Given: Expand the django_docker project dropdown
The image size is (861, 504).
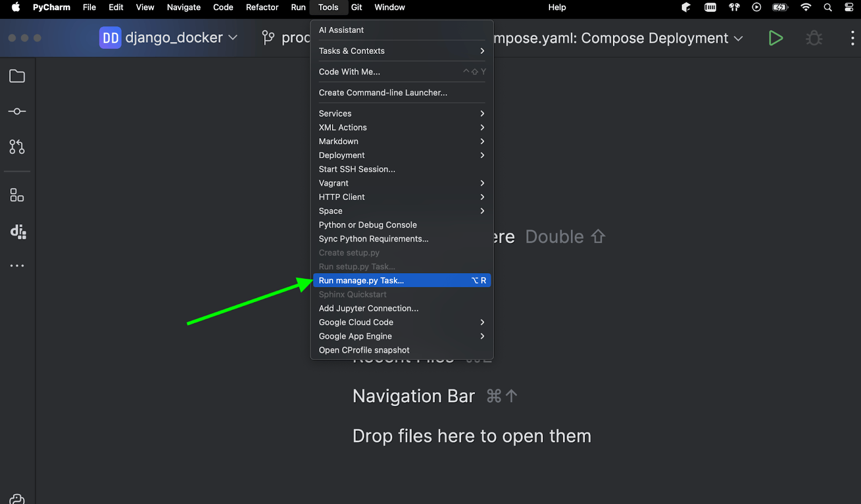Looking at the screenshot, I should [168, 38].
